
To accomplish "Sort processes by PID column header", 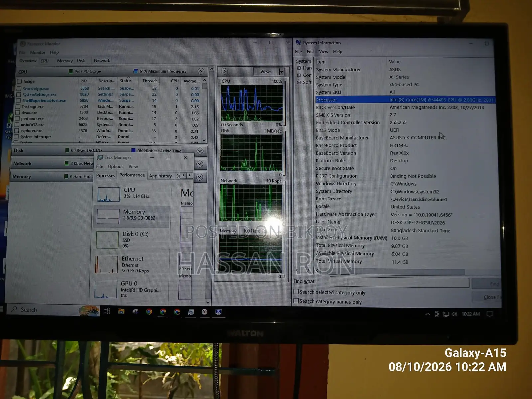I will coord(83,81).
